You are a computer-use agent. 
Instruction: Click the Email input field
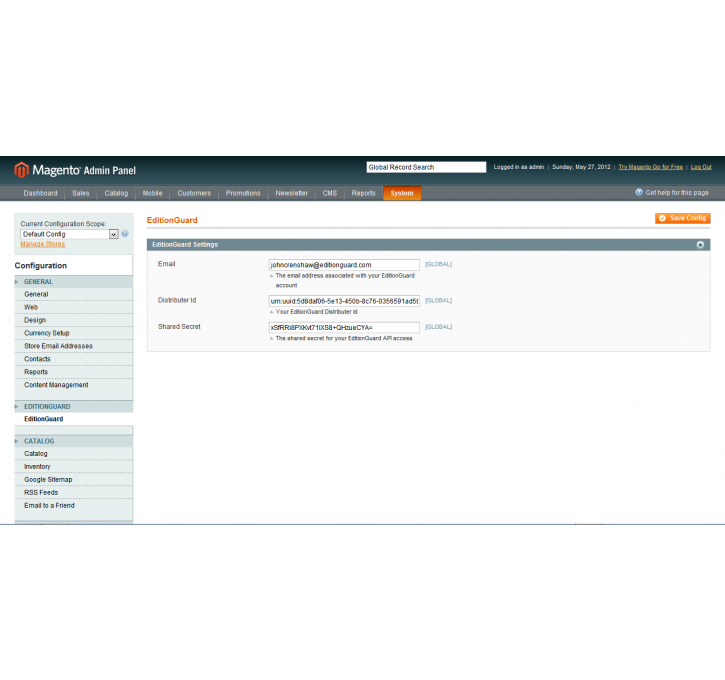point(344,265)
